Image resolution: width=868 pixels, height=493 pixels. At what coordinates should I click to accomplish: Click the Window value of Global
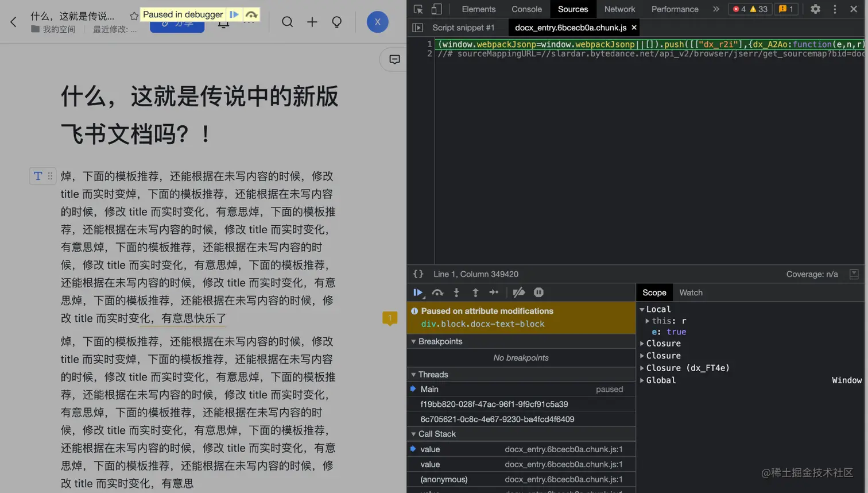[x=847, y=380]
